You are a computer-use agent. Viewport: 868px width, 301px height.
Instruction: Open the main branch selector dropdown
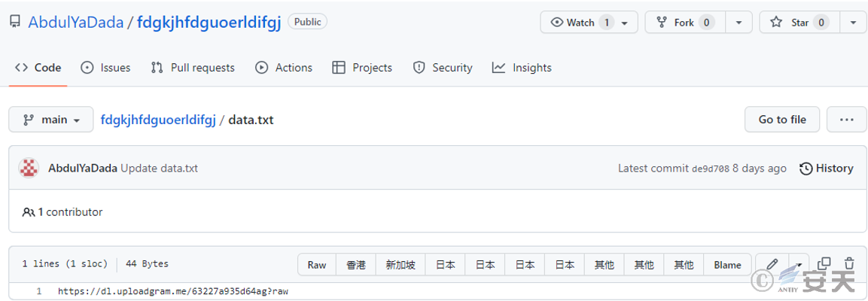[51, 120]
